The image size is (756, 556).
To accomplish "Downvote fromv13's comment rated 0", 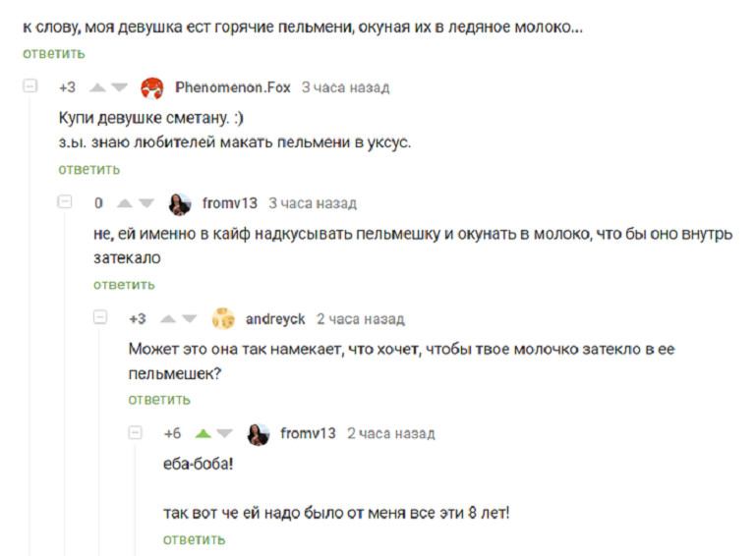I will pyautogui.click(x=146, y=203).
